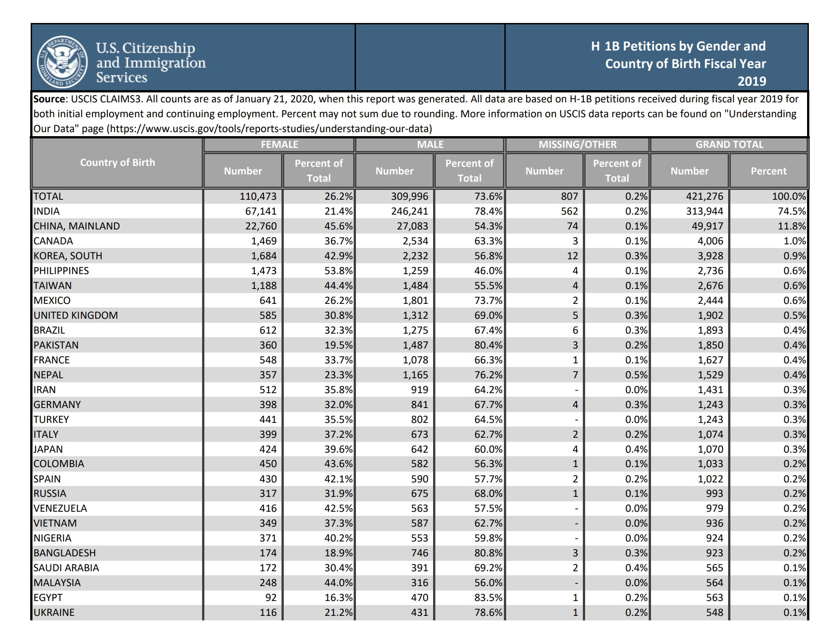This screenshot has width=840, height=633.
Task: Select India male count 246,241
Action: [410, 211]
